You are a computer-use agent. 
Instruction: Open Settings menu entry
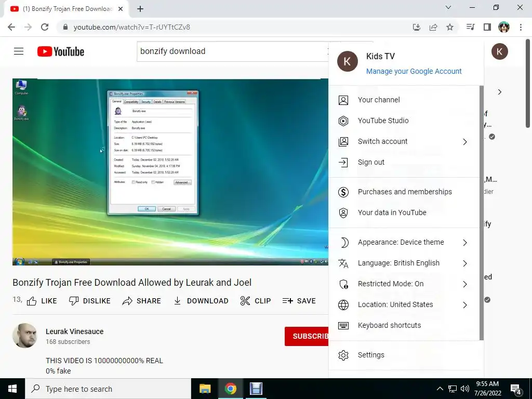pos(404,355)
